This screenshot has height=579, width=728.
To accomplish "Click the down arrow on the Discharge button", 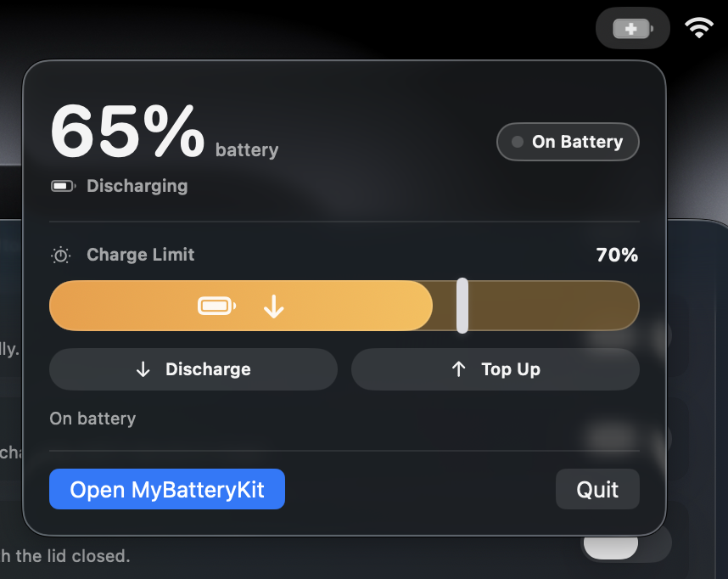I will tap(143, 369).
